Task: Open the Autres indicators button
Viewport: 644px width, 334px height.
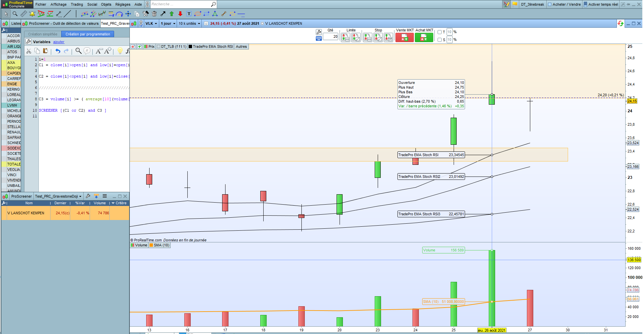Action: click(x=241, y=46)
